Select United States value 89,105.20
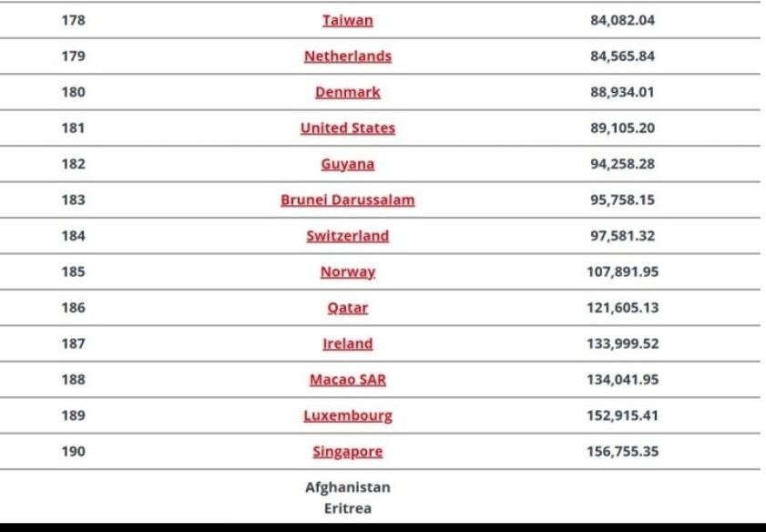The width and height of the screenshot is (766, 532). 622,128
